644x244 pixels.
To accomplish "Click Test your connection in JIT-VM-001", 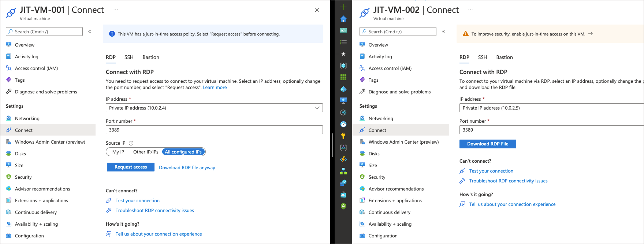I will (138, 201).
